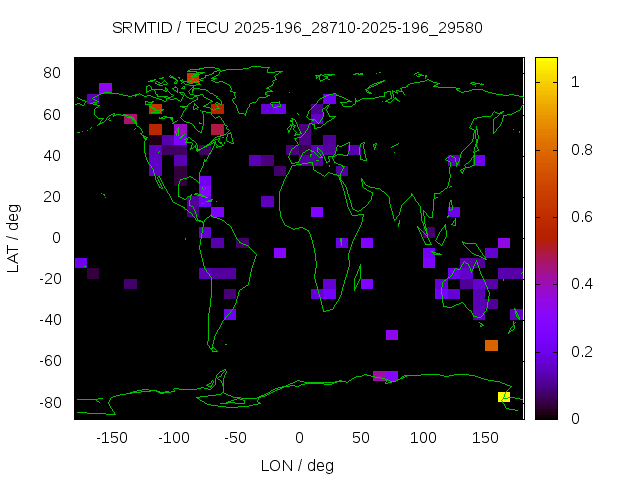Click the plot title SRMTID / TECU
Image resolution: width=640 pixels, height=480 pixels.
tap(297, 27)
